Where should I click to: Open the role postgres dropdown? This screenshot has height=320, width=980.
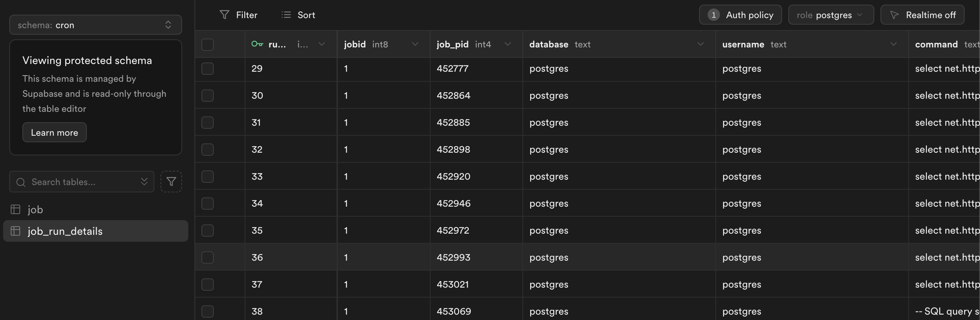point(831,15)
